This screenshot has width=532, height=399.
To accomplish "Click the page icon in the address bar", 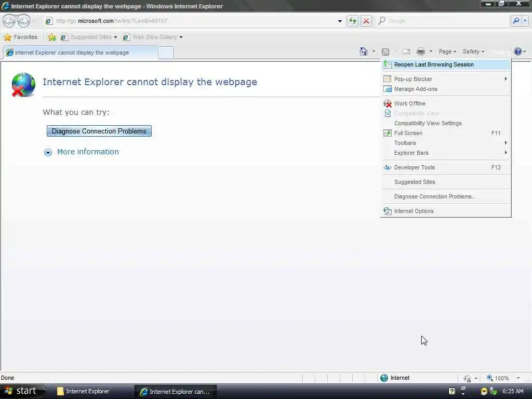I will [49, 21].
